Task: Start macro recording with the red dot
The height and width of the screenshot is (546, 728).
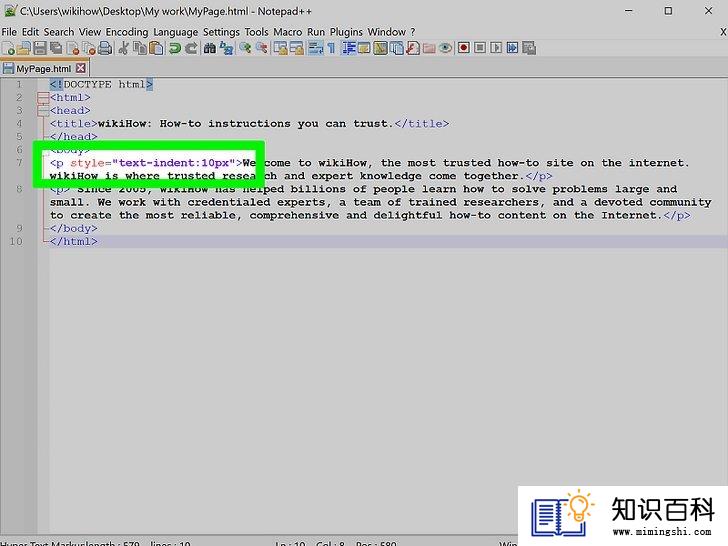Action: (463, 48)
